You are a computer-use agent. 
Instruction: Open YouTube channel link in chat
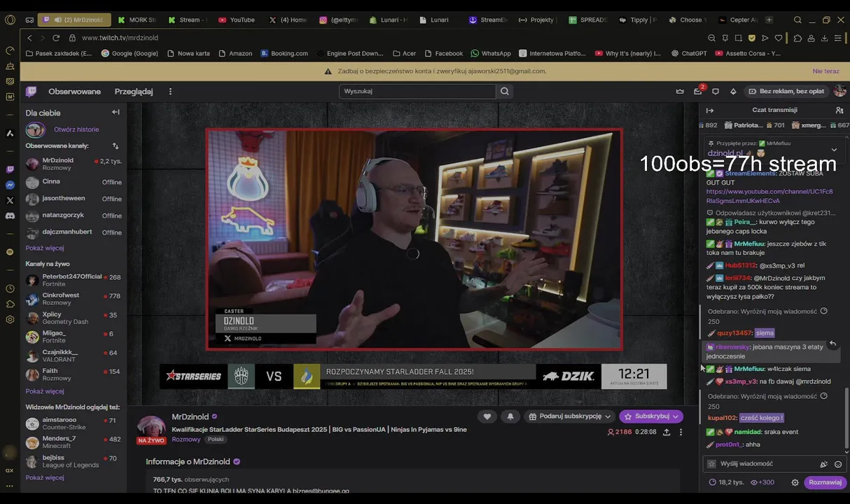tap(769, 196)
